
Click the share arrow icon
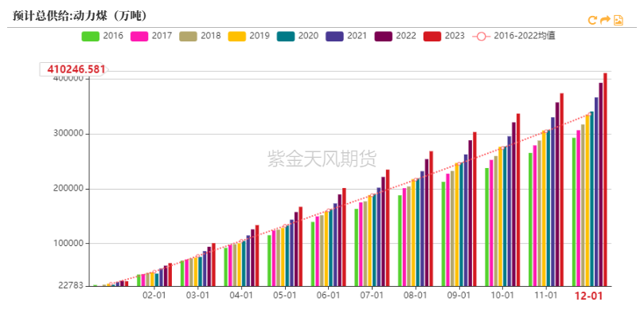click(x=605, y=20)
